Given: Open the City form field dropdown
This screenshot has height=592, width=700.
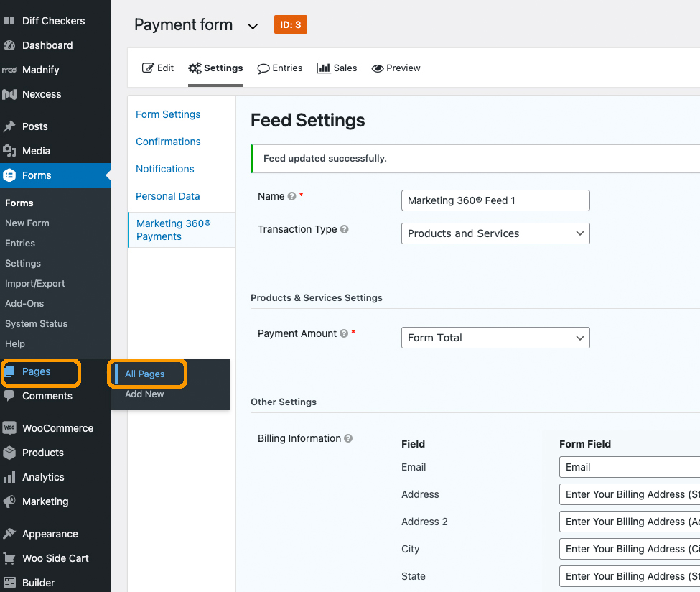Looking at the screenshot, I should (x=630, y=549).
